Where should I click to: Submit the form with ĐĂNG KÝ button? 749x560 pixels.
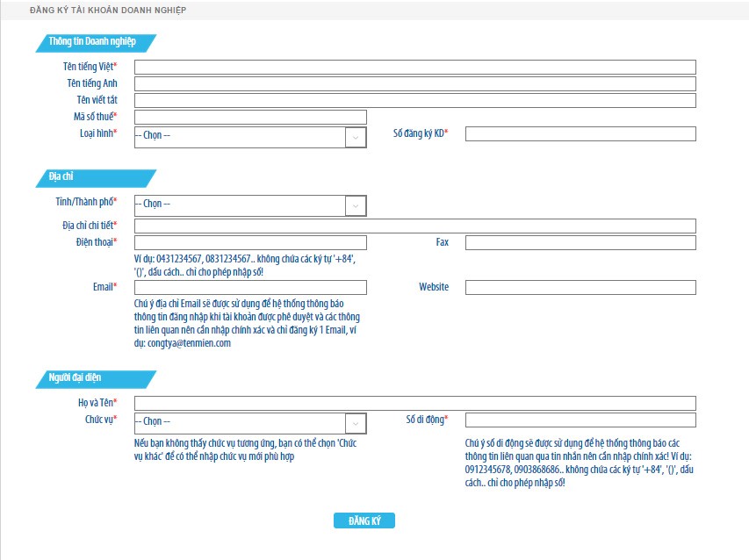pyautogui.click(x=364, y=521)
